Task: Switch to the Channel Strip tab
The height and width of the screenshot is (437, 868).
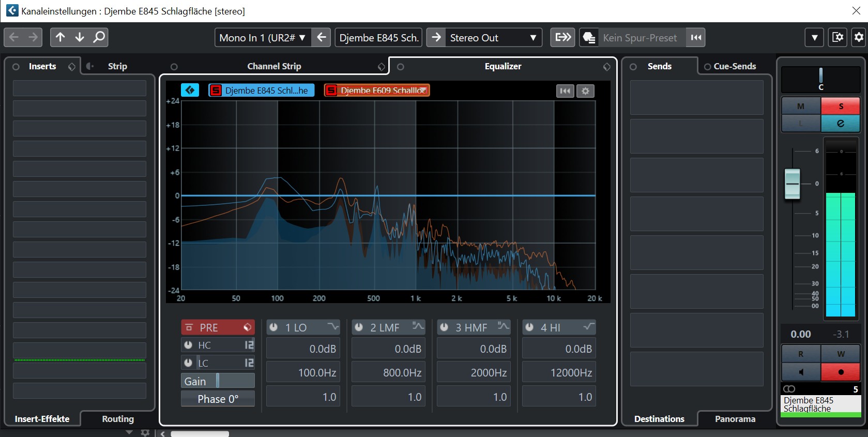Action: pos(274,66)
